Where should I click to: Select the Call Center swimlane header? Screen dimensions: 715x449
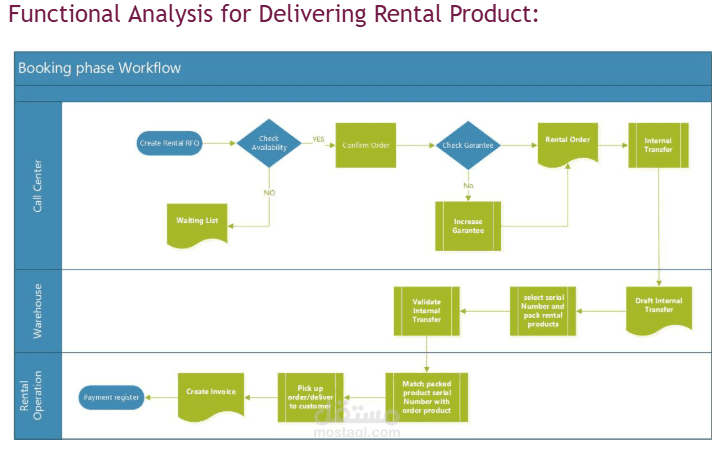(38, 186)
